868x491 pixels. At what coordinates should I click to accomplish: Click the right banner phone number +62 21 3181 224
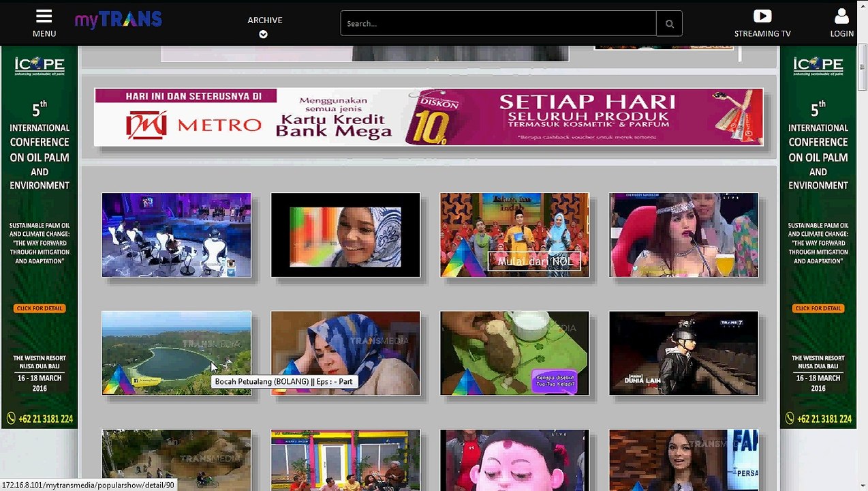point(818,419)
